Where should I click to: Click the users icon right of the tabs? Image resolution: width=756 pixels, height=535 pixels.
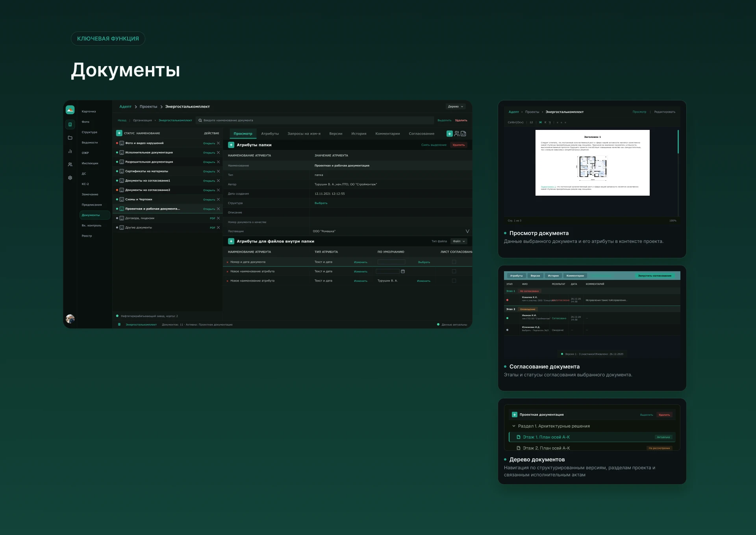pos(457,134)
